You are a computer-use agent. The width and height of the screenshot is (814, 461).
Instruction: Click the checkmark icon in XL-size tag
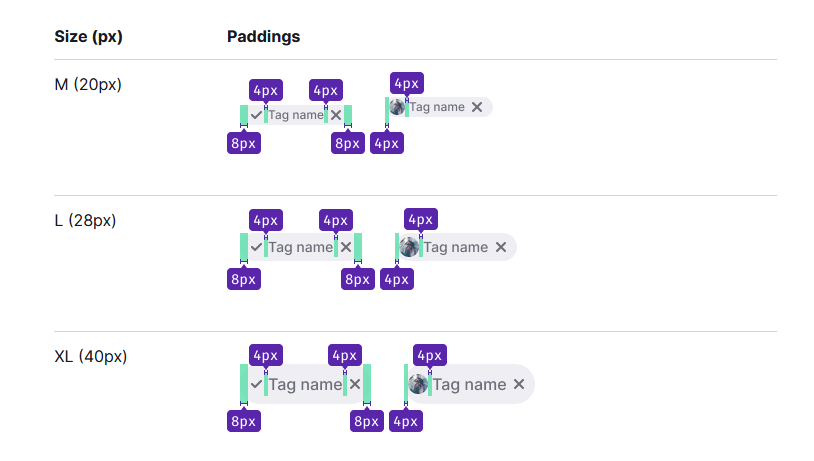[x=256, y=384]
